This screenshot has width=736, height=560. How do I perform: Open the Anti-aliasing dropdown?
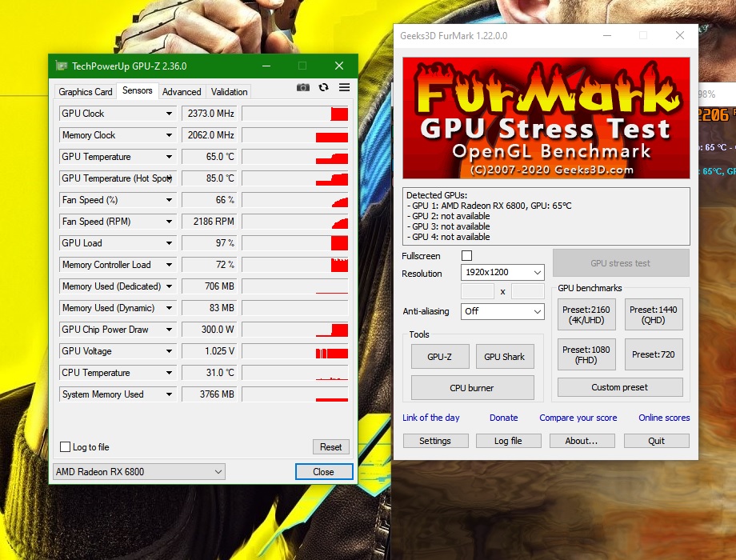[x=502, y=311]
